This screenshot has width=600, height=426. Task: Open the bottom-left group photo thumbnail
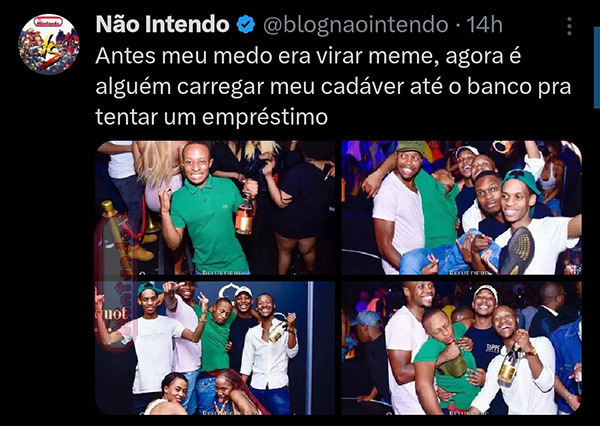coord(215,348)
